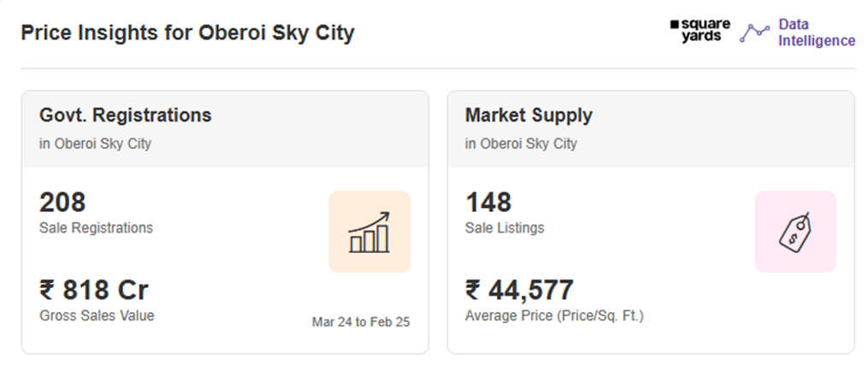Screen dimensions: 868x365
Task: Click the ₹ 44,577 average price
Action: [519, 291]
